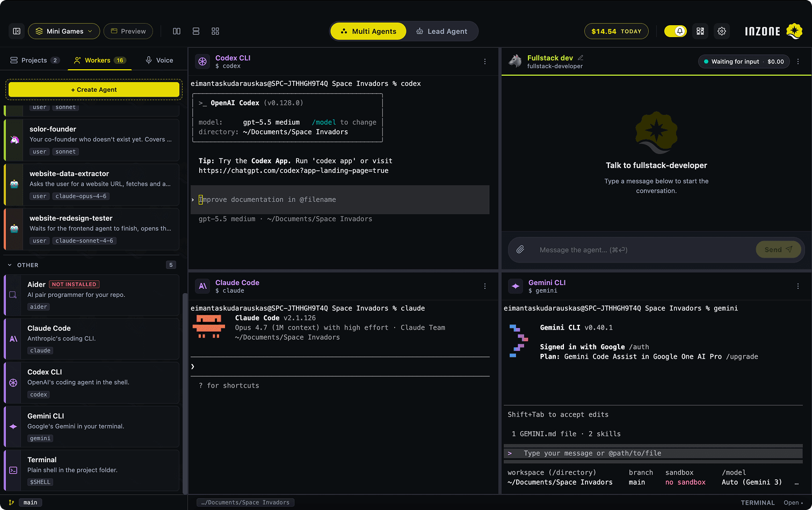This screenshot has height=510, width=812.
Task: Open the Projects tab
Action: tap(34, 60)
